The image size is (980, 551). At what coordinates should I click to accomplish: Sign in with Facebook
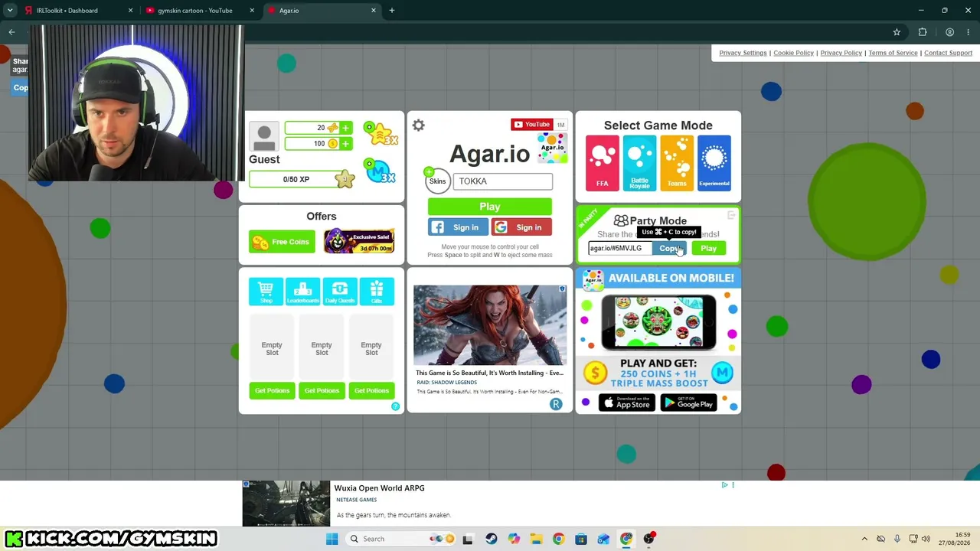coord(458,227)
